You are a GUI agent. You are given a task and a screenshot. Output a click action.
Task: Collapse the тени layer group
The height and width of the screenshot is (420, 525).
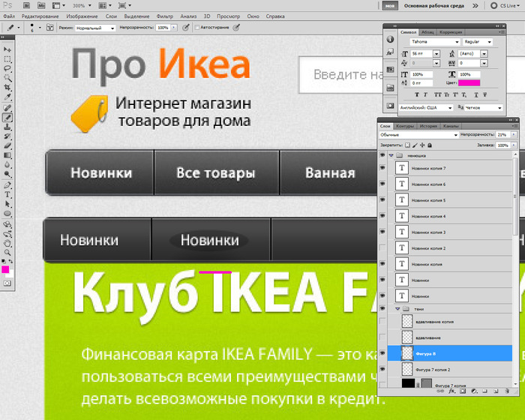pos(397,309)
